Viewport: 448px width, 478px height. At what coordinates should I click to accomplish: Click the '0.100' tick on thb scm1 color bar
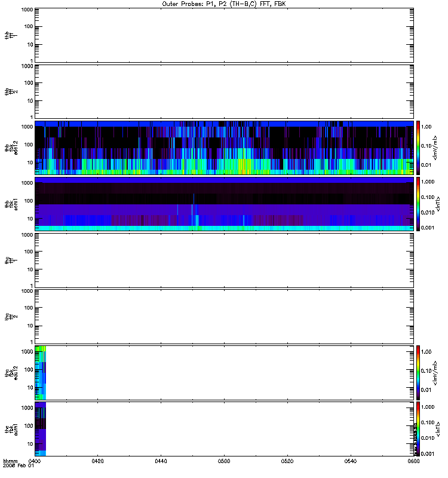pos(428,197)
